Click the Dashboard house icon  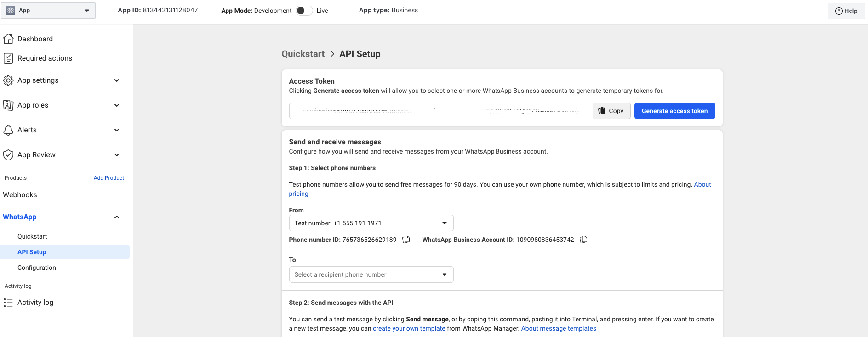click(x=8, y=39)
